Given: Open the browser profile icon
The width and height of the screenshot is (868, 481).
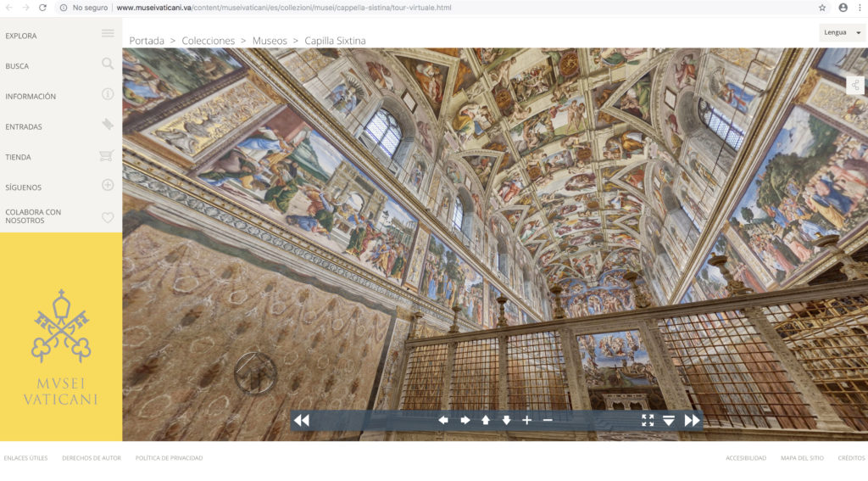Looking at the screenshot, I should (x=843, y=8).
